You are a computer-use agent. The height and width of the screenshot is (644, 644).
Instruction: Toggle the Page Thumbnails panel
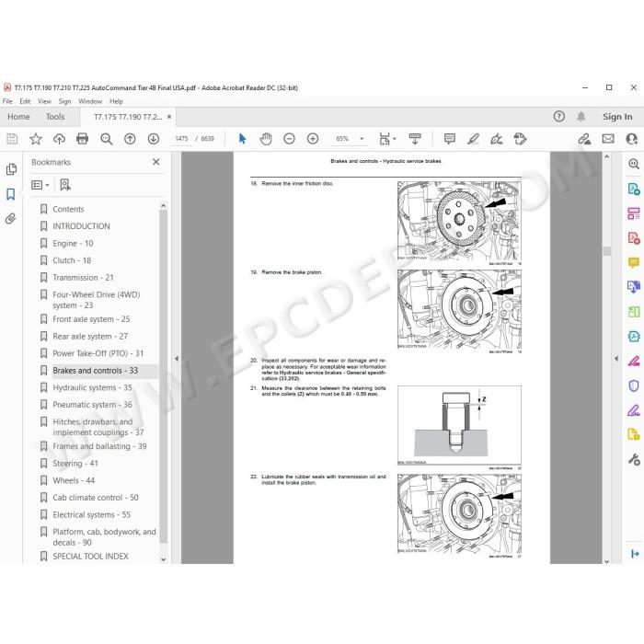pos(11,169)
